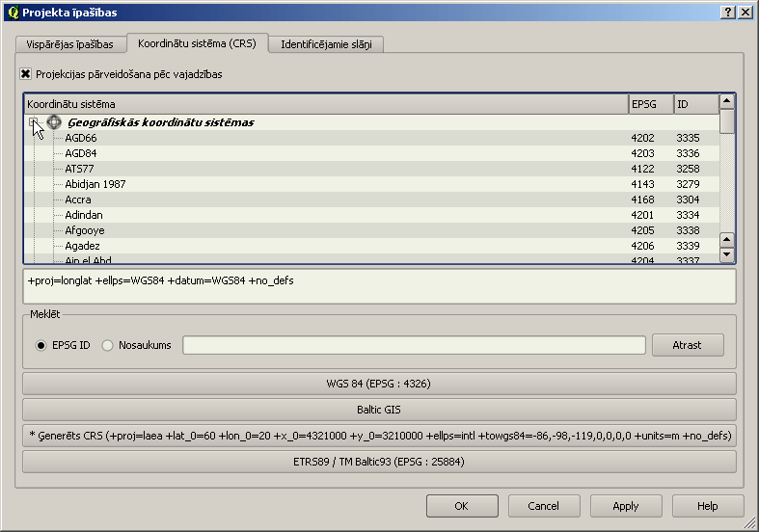The width and height of the screenshot is (759, 532).
Task: Click the dialog resize grip corner
Action: (x=749, y=522)
